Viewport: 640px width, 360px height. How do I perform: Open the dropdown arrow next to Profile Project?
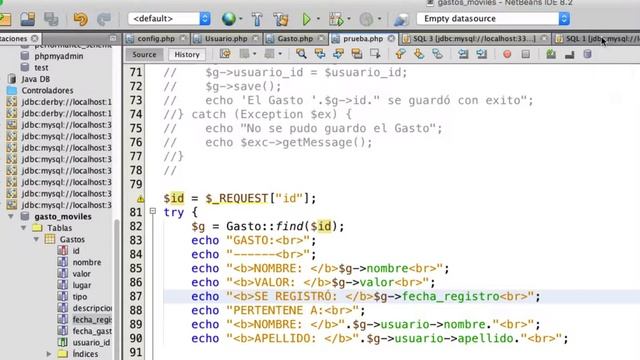point(379,19)
